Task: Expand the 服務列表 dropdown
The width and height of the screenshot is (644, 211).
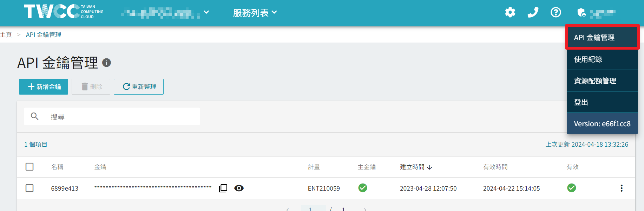Action: click(255, 13)
